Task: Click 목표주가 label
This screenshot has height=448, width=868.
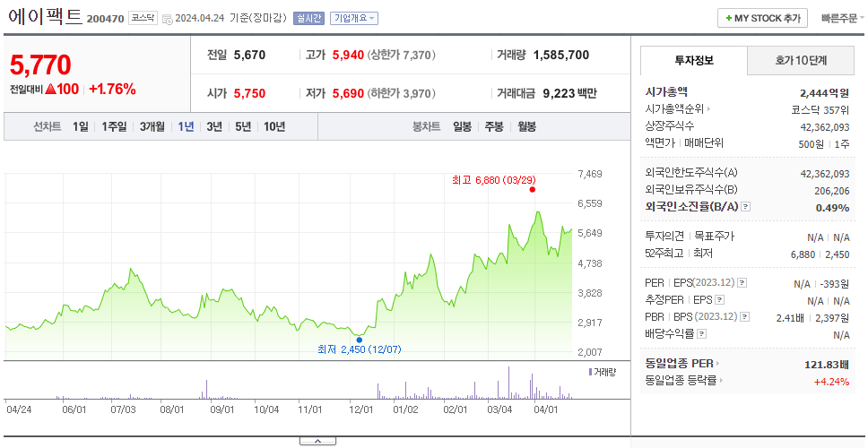Action: tap(714, 237)
